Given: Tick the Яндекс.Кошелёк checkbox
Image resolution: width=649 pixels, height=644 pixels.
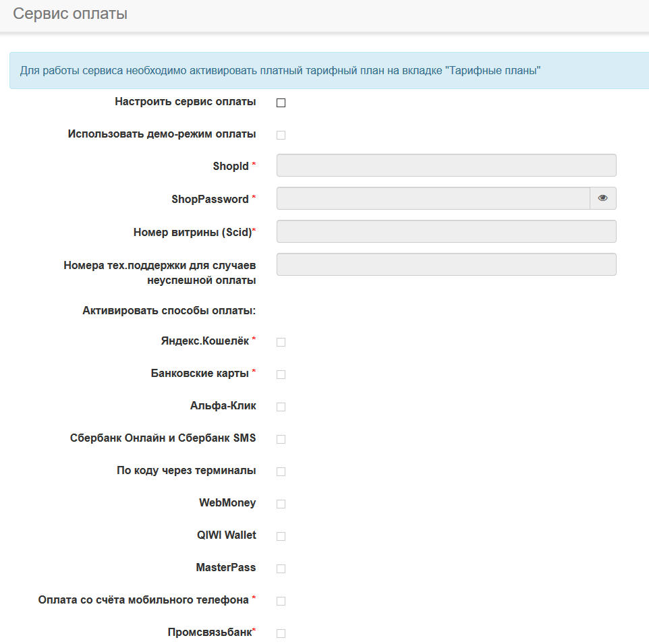Looking at the screenshot, I should tap(281, 342).
